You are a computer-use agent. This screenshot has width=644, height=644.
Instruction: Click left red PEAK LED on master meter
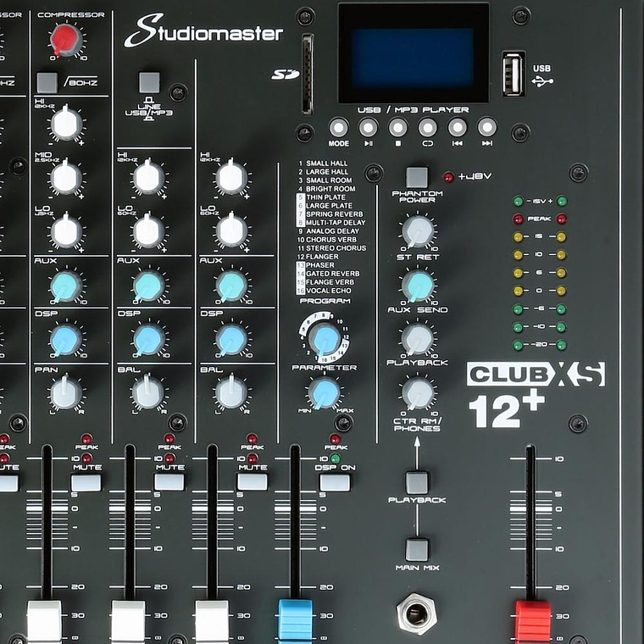[x=519, y=219]
